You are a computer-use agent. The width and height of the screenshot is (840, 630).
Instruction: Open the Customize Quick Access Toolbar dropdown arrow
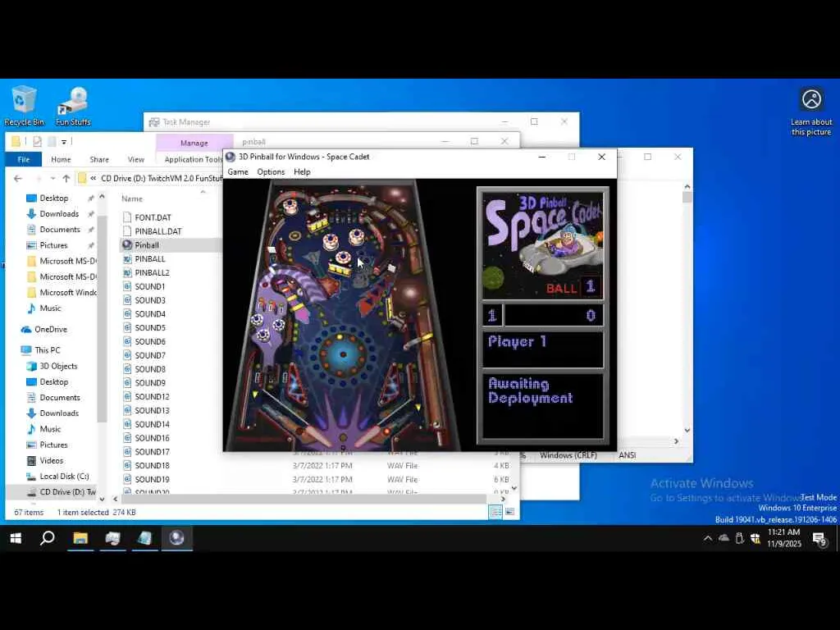click(64, 142)
